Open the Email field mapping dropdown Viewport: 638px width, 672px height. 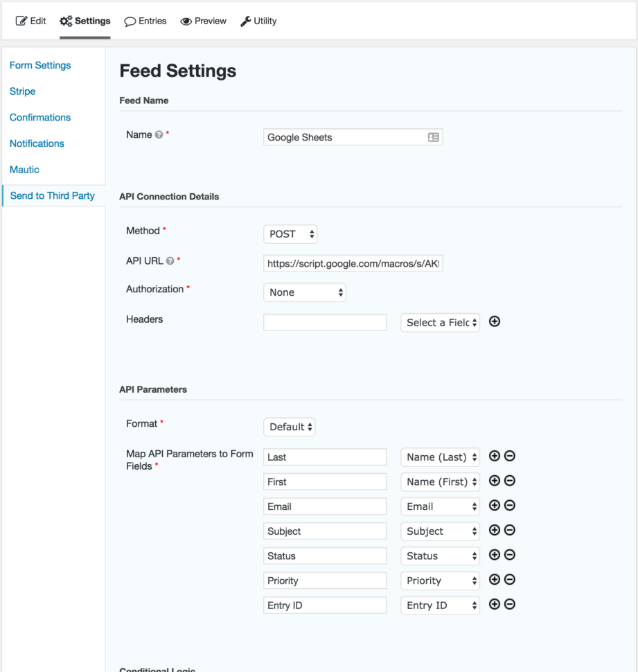point(440,506)
